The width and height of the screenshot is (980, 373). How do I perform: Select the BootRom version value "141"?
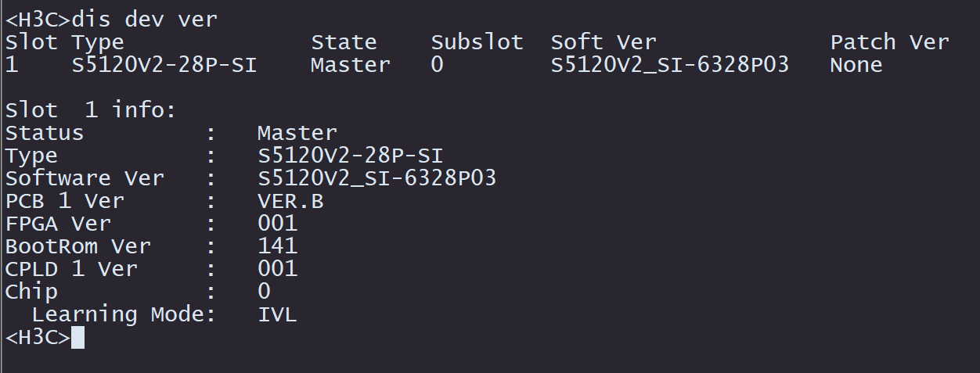278,246
